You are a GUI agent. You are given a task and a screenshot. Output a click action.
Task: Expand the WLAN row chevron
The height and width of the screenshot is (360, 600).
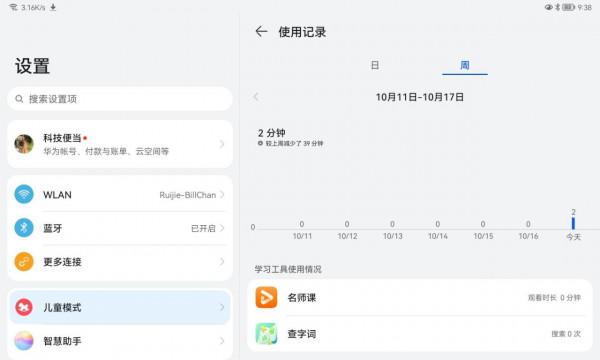222,195
